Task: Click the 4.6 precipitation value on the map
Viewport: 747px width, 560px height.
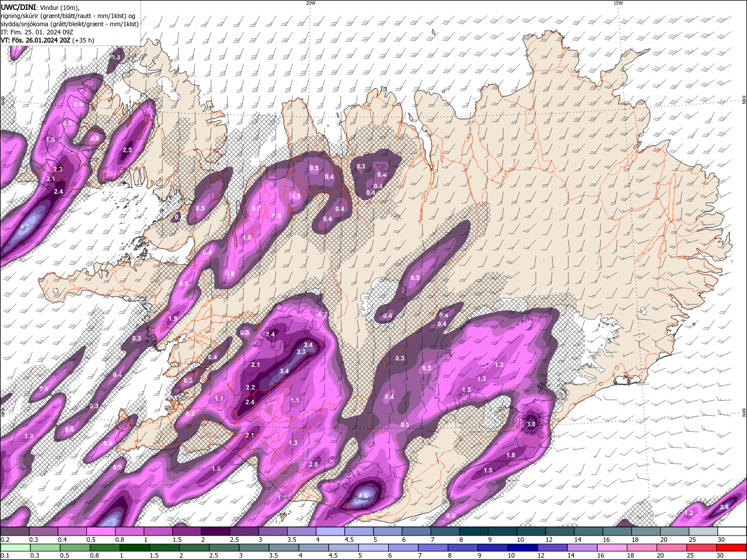Action: point(363,496)
